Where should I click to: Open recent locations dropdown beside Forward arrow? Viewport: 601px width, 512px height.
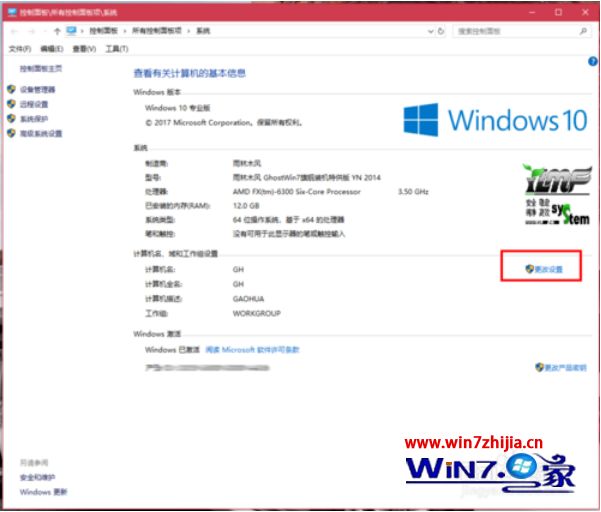pos(45,31)
